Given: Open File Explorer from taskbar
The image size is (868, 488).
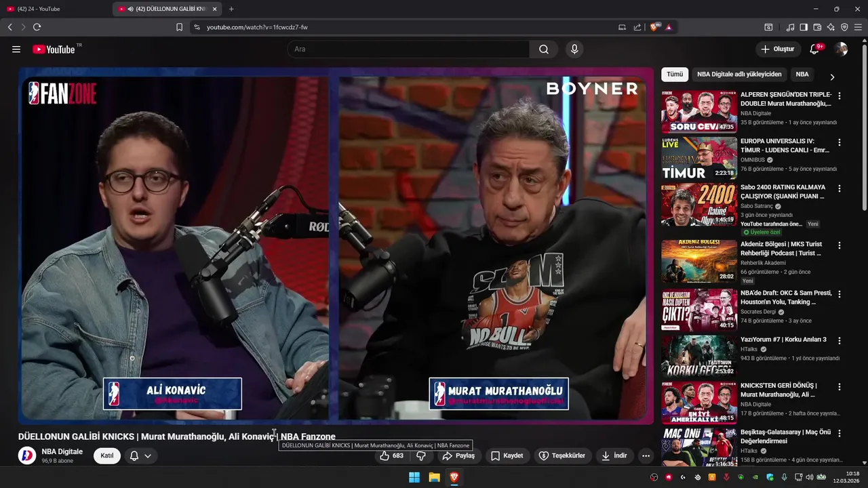Looking at the screenshot, I should coord(434,477).
